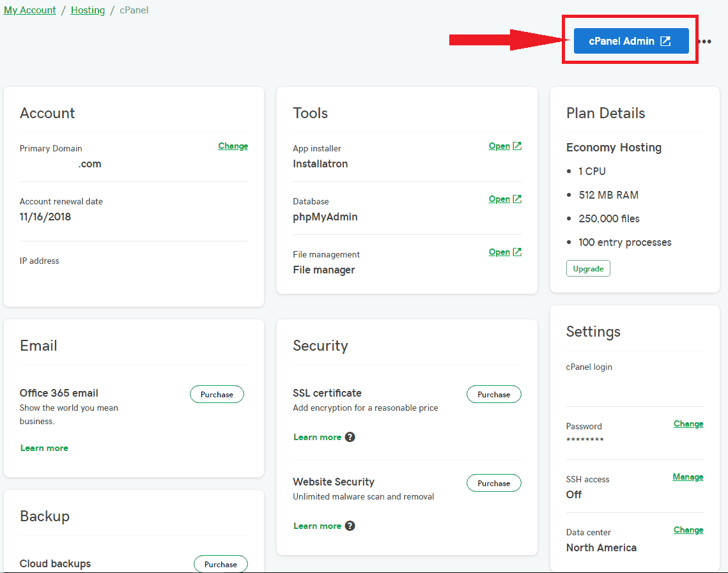This screenshot has height=573, width=728.
Task: Purchase Office 365 email
Action: pyautogui.click(x=217, y=394)
